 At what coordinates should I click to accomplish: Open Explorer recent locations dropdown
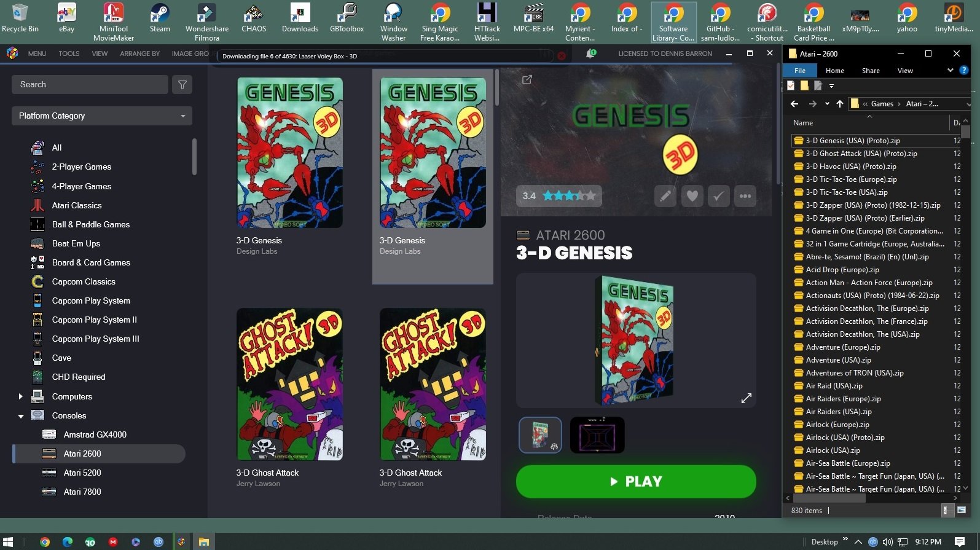(827, 104)
